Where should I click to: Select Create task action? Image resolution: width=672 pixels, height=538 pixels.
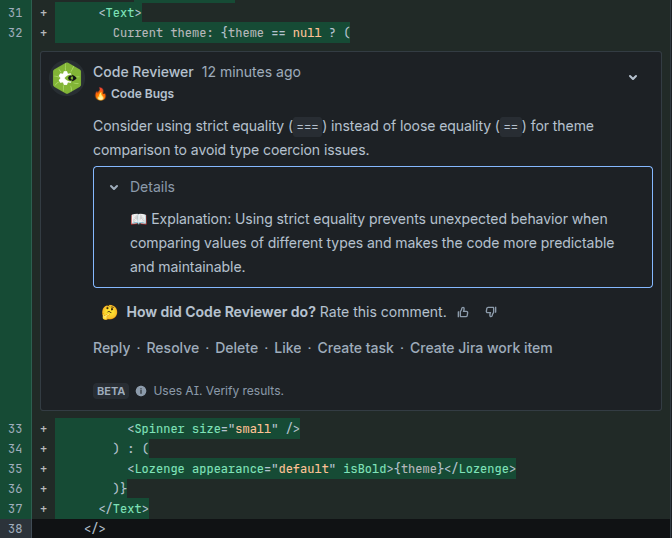coord(355,348)
